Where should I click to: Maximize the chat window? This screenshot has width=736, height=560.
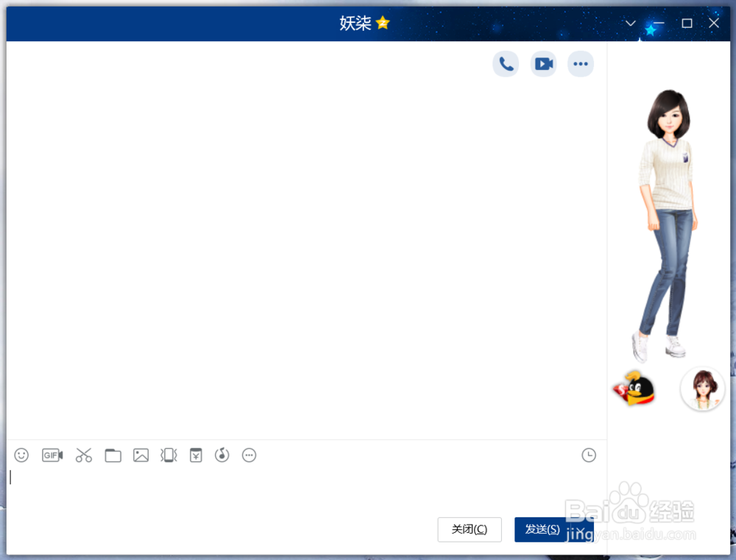point(687,23)
